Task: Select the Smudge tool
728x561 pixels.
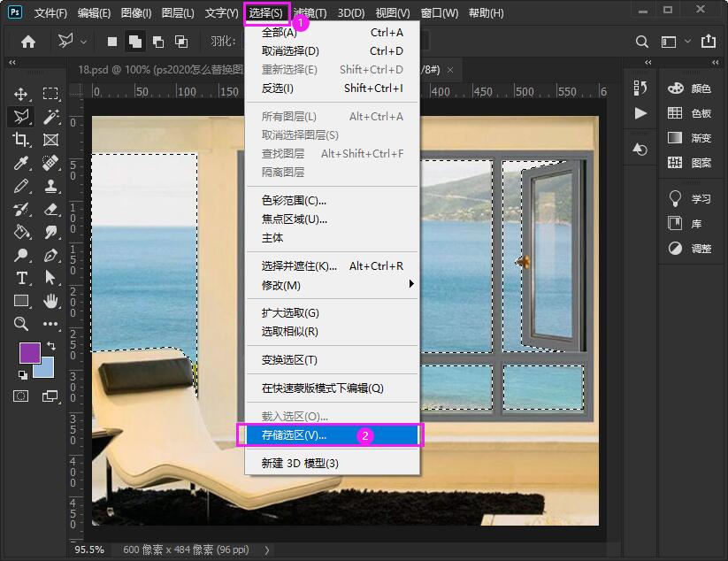Action: point(50,231)
